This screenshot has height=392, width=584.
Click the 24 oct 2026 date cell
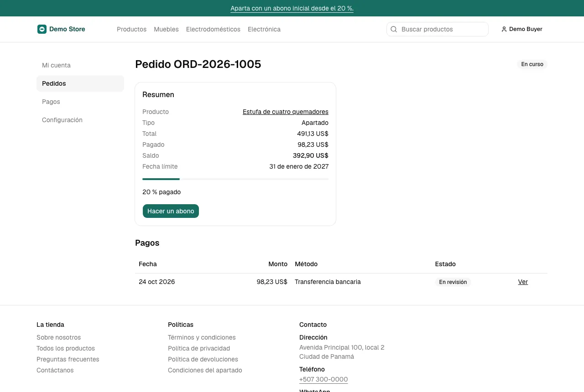(x=157, y=282)
